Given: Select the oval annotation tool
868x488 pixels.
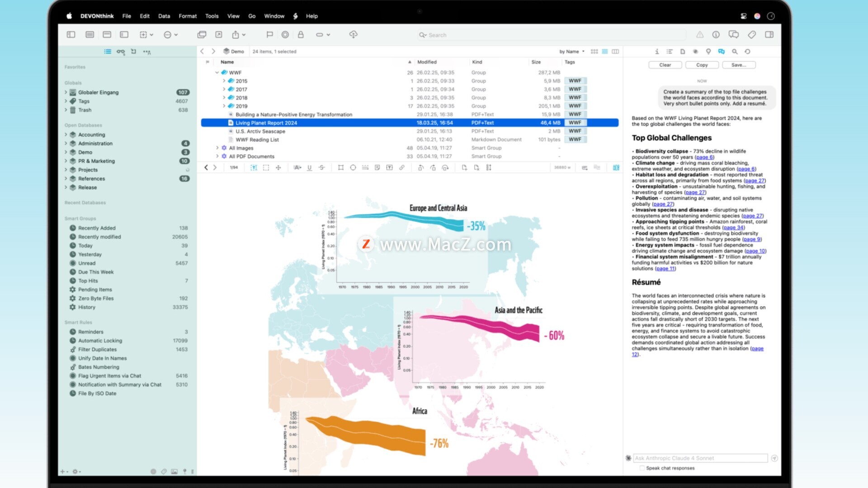Looking at the screenshot, I should click(353, 168).
